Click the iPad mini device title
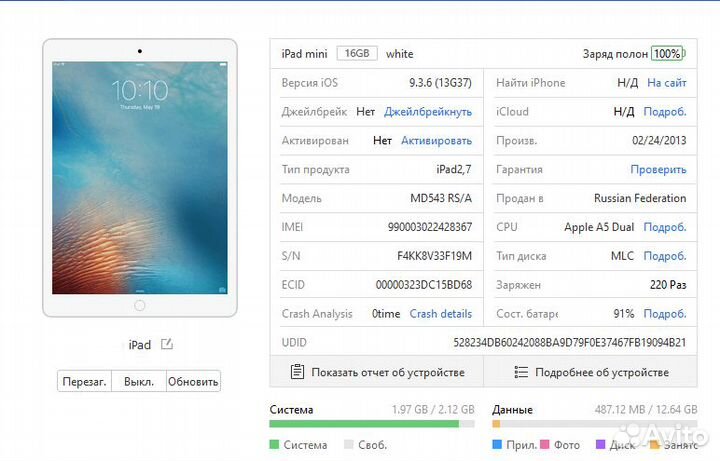Viewport: 720px width, 461px height. click(304, 54)
